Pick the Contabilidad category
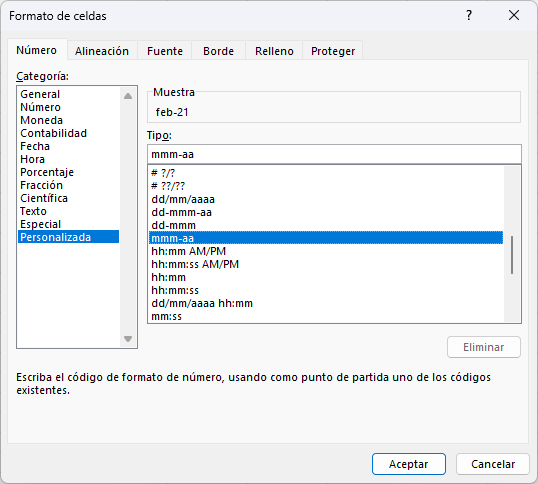538x484 pixels. (68, 133)
